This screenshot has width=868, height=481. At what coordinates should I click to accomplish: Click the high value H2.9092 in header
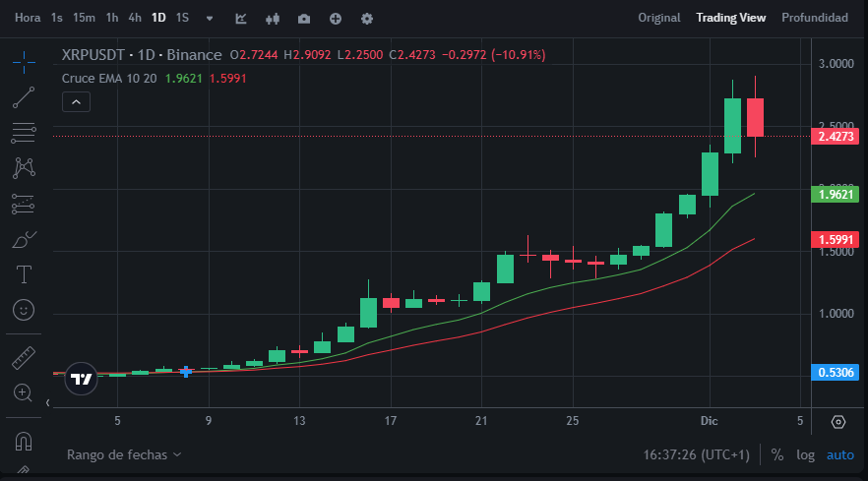tap(307, 55)
